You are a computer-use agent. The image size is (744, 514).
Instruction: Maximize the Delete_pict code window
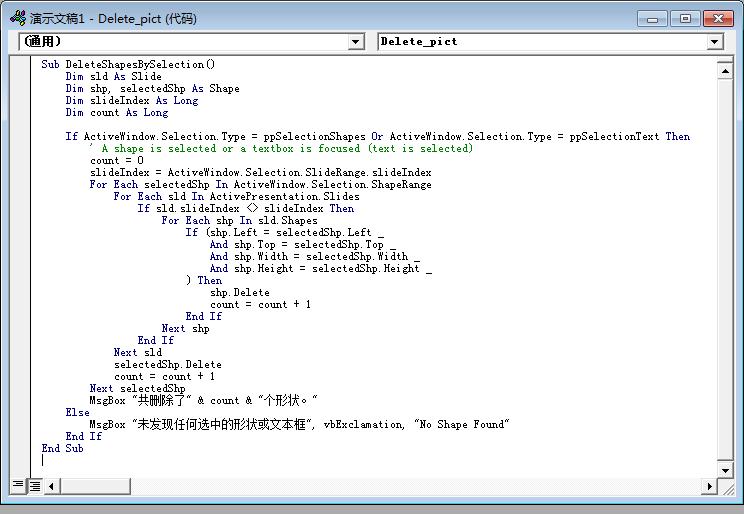tap(685, 18)
